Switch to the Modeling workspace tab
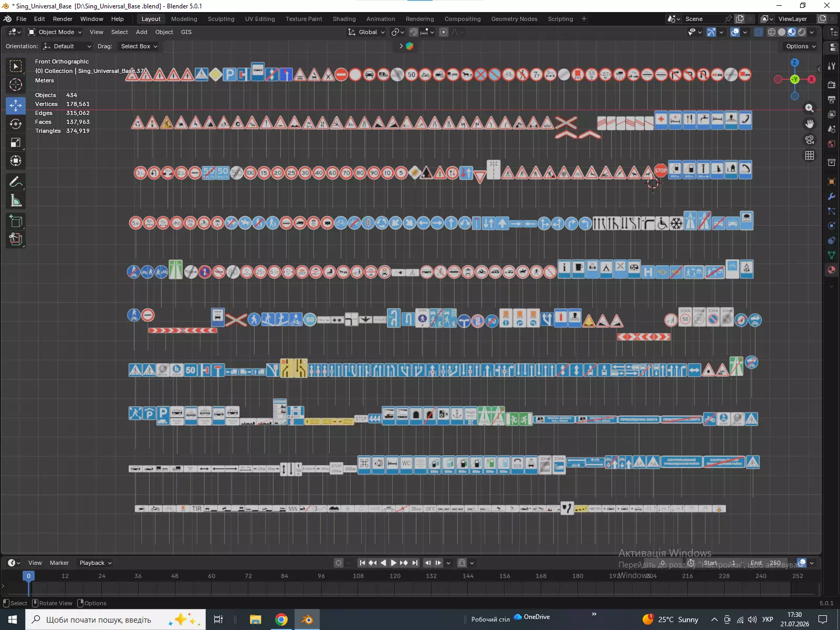Image resolution: width=840 pixels, height=630 pixels. [184, 19]
